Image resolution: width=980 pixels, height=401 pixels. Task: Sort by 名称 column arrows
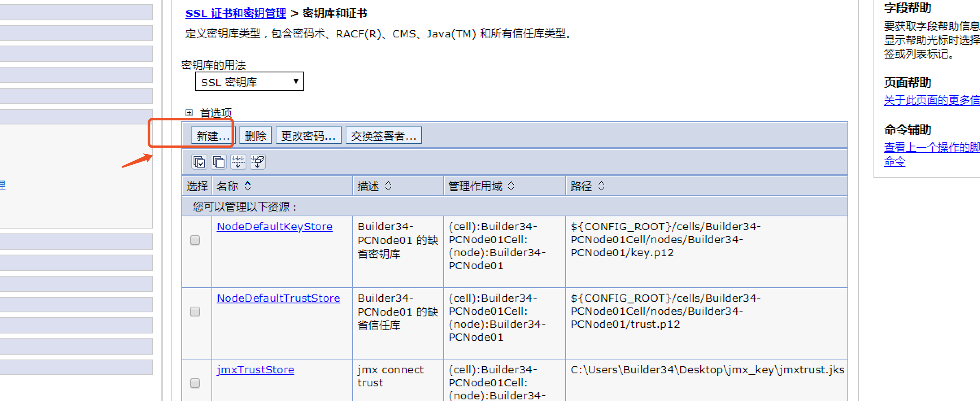(248, 186)
